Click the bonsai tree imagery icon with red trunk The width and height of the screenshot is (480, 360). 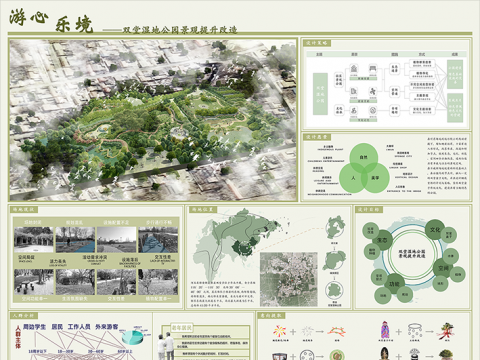445,331
